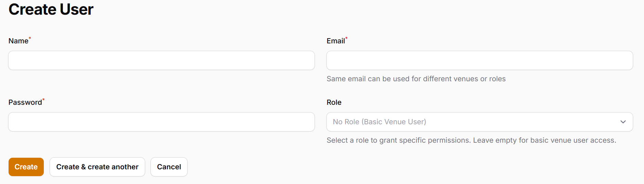Click the 'Select a role to grant' hint
Screen dimensions: 644x184
coord(471,140)
